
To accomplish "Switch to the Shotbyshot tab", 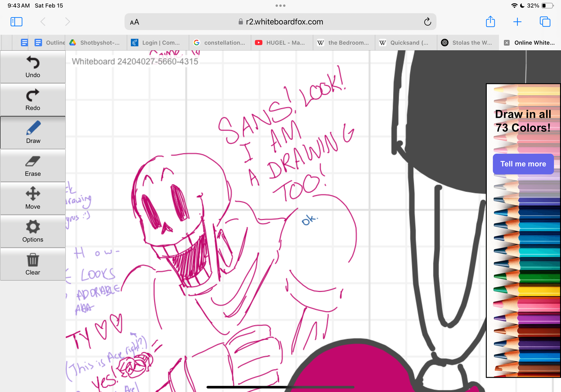I will coord(96,43).
